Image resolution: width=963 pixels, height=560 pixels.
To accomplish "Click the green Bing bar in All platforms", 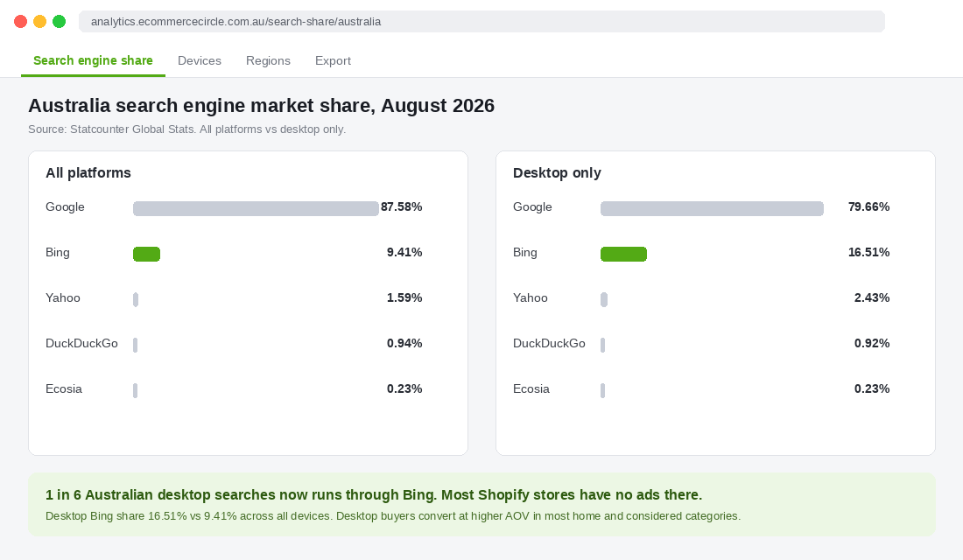I will (x=147, y=255).
